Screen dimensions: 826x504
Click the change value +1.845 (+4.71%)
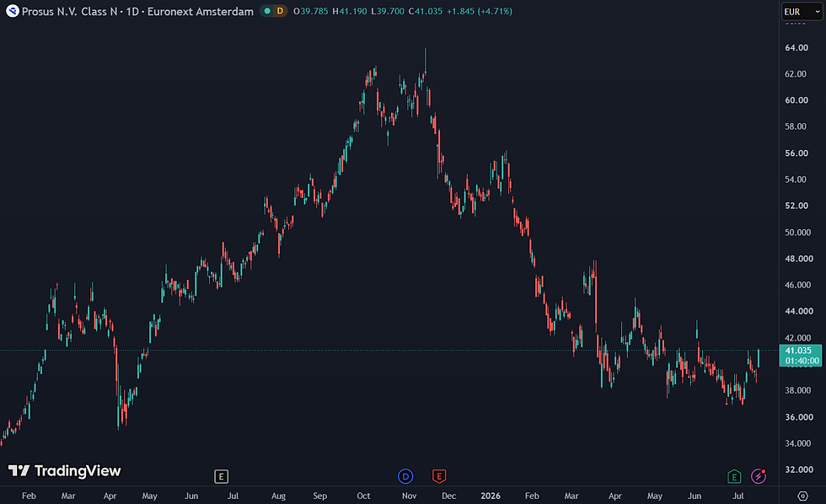(x=480, y=11)
